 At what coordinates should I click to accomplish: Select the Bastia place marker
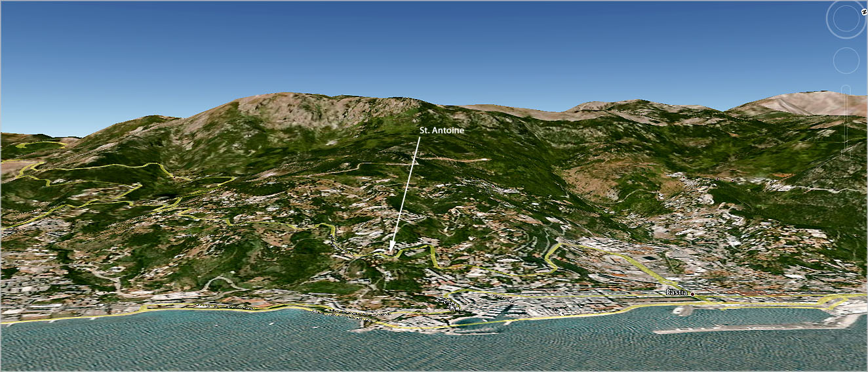[692, 293]
